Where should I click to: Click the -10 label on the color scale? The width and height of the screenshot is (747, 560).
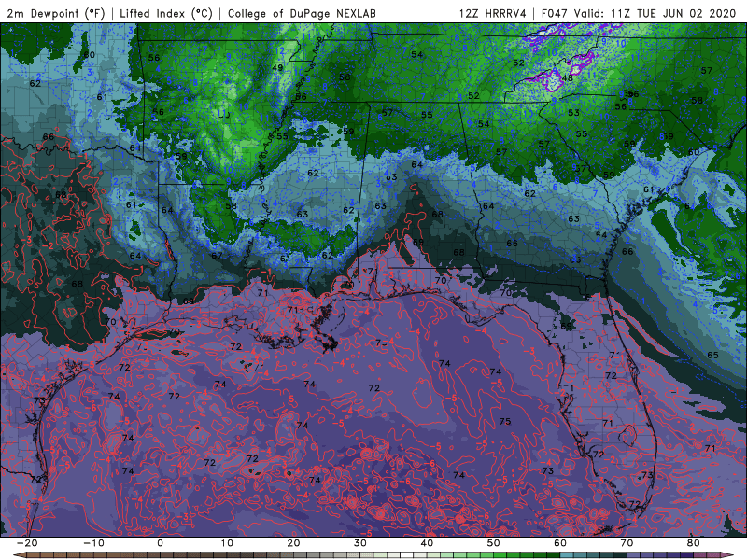[93, 543]
